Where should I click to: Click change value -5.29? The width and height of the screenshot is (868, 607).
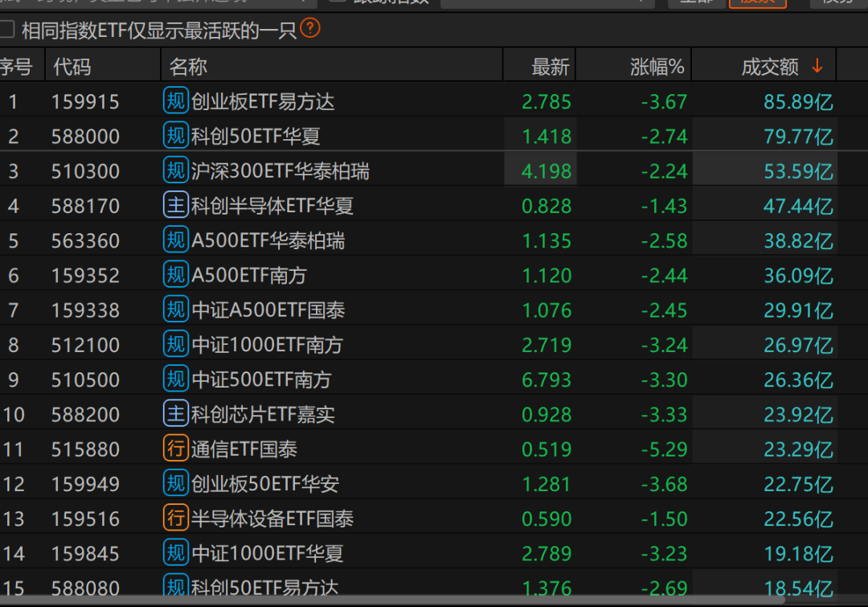(x=665, y=449)
